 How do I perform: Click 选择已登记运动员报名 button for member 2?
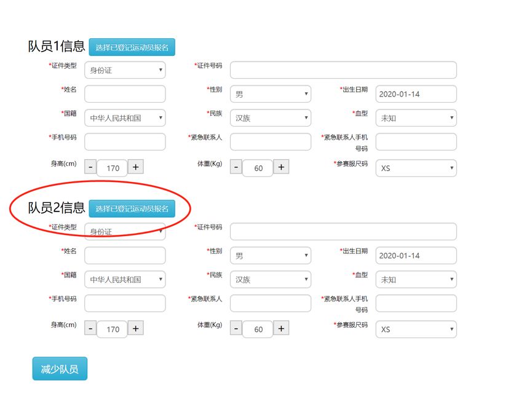point(132,208)
